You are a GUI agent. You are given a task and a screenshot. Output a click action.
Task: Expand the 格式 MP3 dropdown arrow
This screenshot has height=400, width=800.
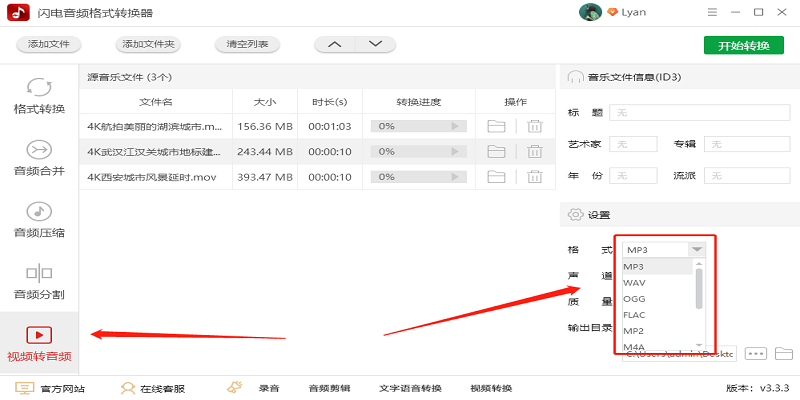point(697,249)
